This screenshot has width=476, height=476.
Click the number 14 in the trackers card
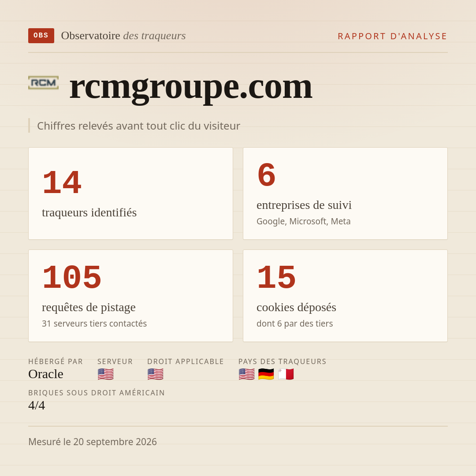pyautogui.click(x=62, y=182)
